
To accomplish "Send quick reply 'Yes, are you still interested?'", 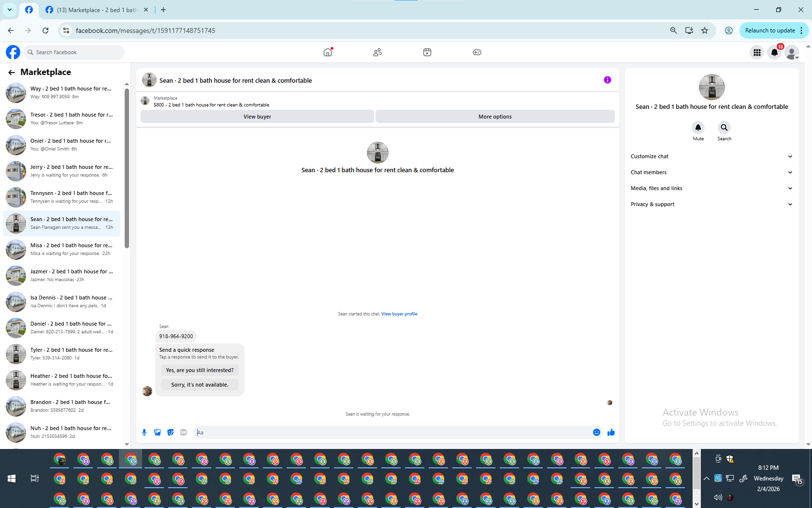I will [200, 370].
